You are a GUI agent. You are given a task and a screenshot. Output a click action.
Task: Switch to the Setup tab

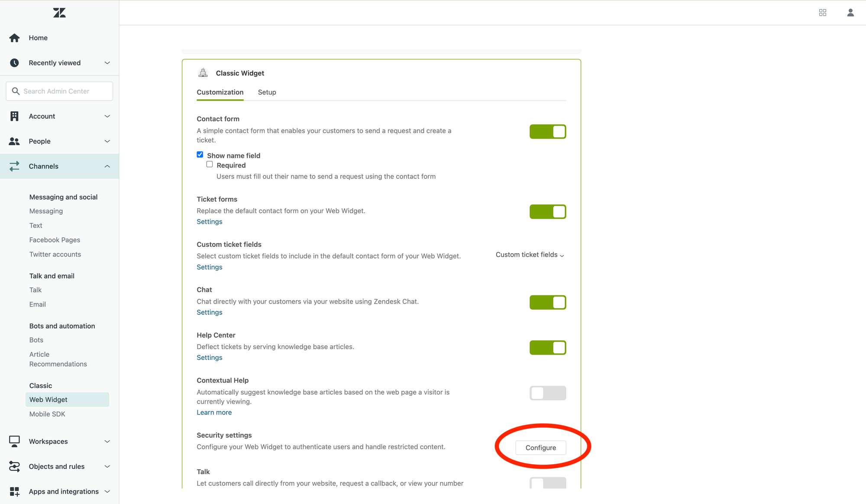point(267,92)
